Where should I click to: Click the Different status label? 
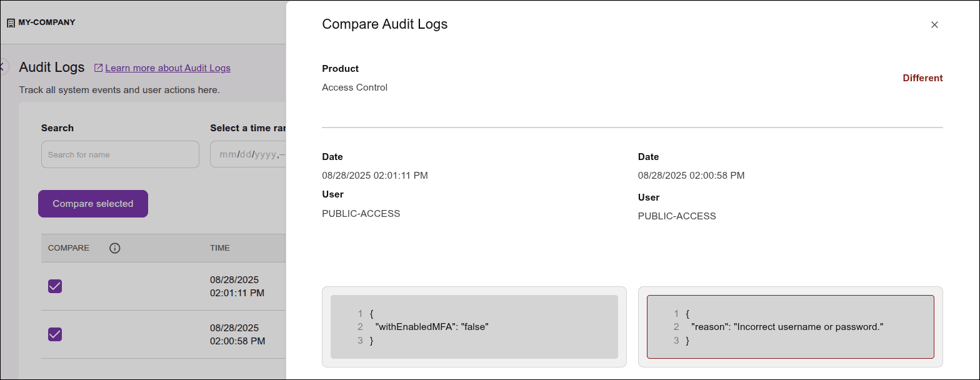click(x=922, y=78)
